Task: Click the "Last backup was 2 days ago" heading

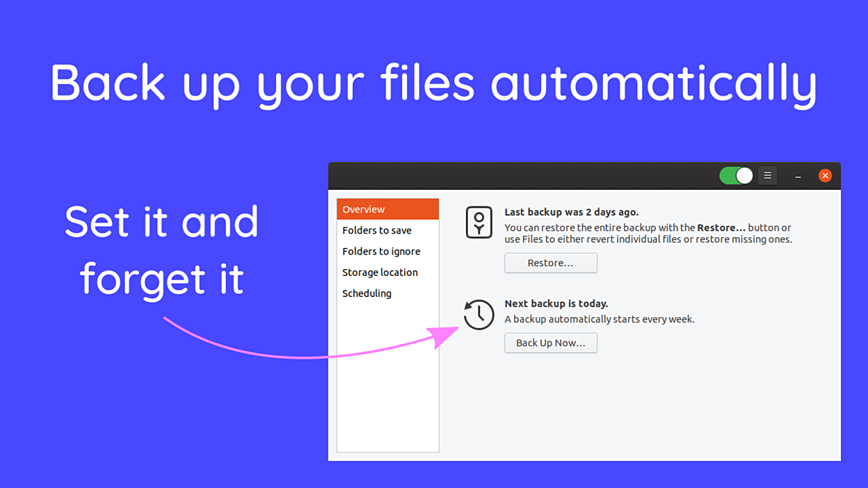Action: pyautogui.click(x=571, y=212)
